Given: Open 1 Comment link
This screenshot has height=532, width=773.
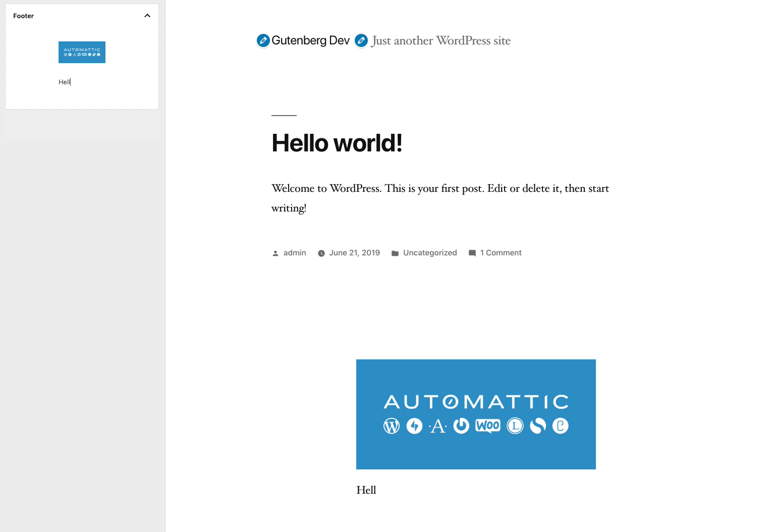Looking at the screenshot, I should [501, 253].
